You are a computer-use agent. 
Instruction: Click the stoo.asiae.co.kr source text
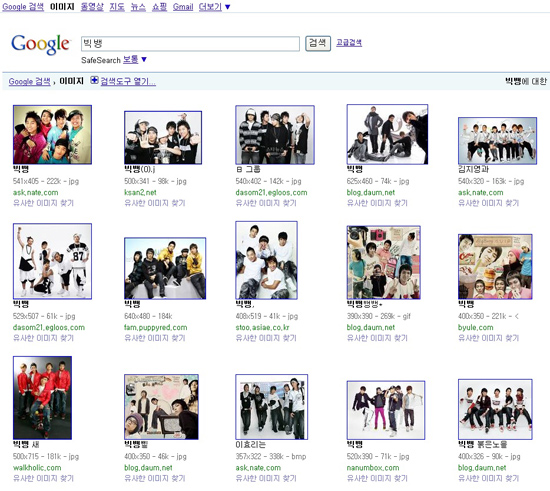click(x=262, y=328)
